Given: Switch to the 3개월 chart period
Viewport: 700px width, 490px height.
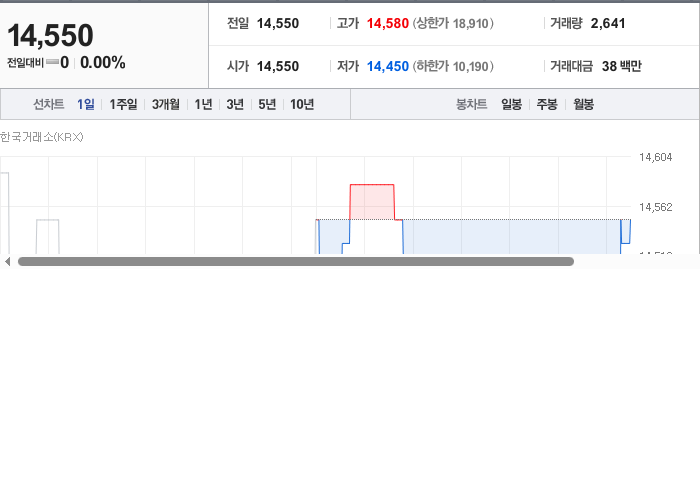Looking at the screenshot, I should [x=166, y=104].
